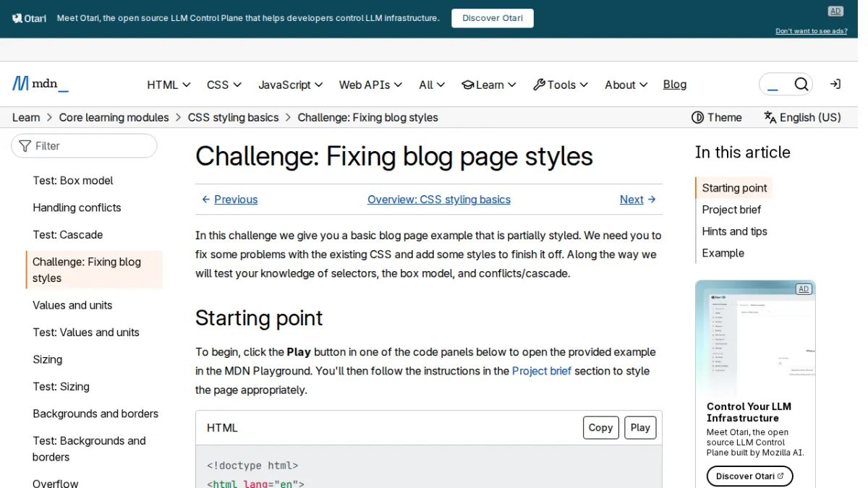This screenshot has height=488, width=868.
Task: Open 'Handling conflicts' in the sidebar
Action: click(x=77, y=207)
